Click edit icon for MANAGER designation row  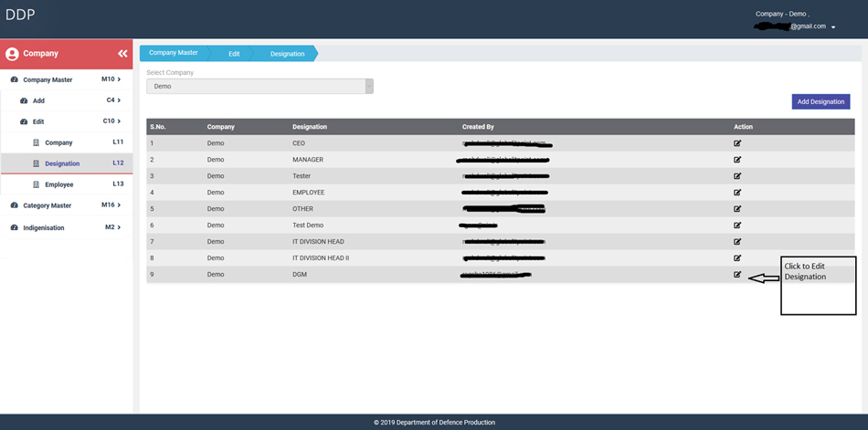pos(737,160)
